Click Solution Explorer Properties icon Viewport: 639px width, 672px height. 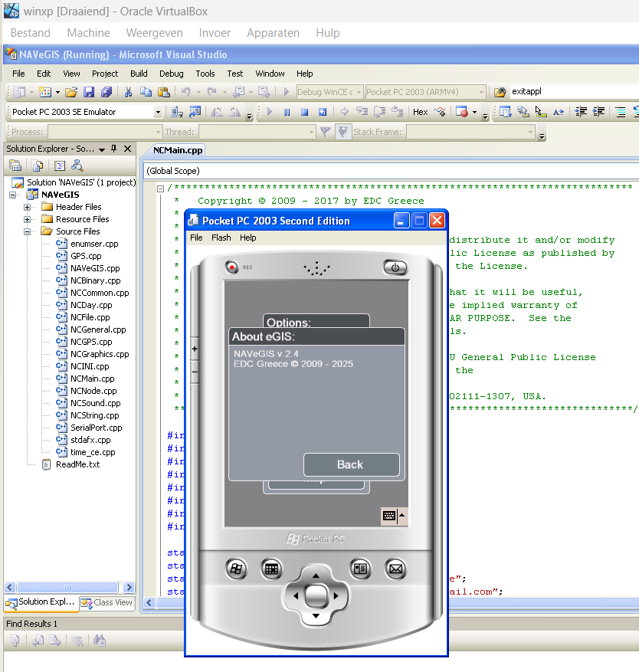click(15, 166)
